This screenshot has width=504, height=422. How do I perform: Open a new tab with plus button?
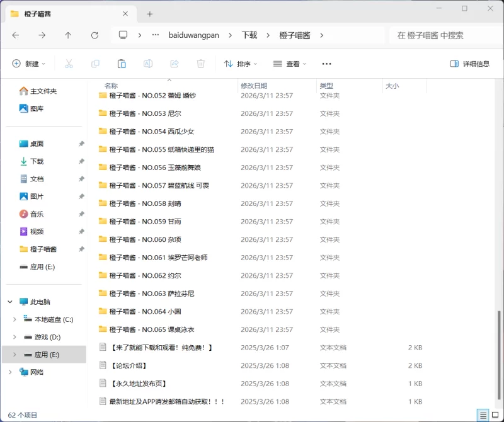(x=149, y=14)
